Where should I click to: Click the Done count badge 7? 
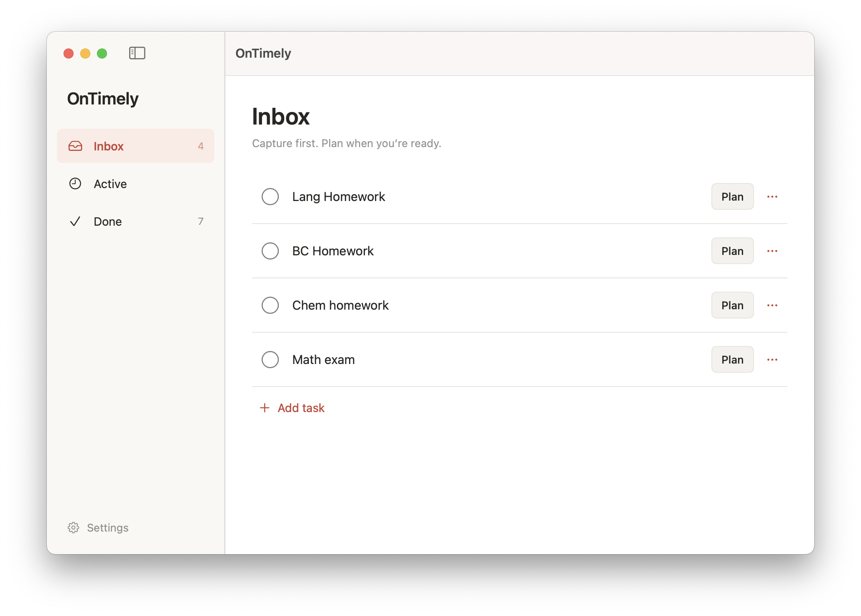tap(201, 221)
